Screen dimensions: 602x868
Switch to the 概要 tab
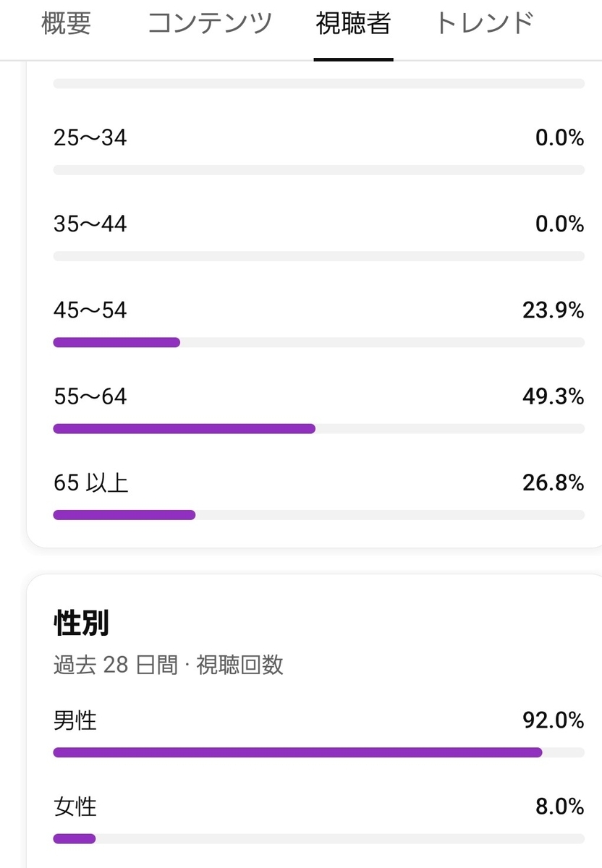pyautogui.click(x=66, y=24)
